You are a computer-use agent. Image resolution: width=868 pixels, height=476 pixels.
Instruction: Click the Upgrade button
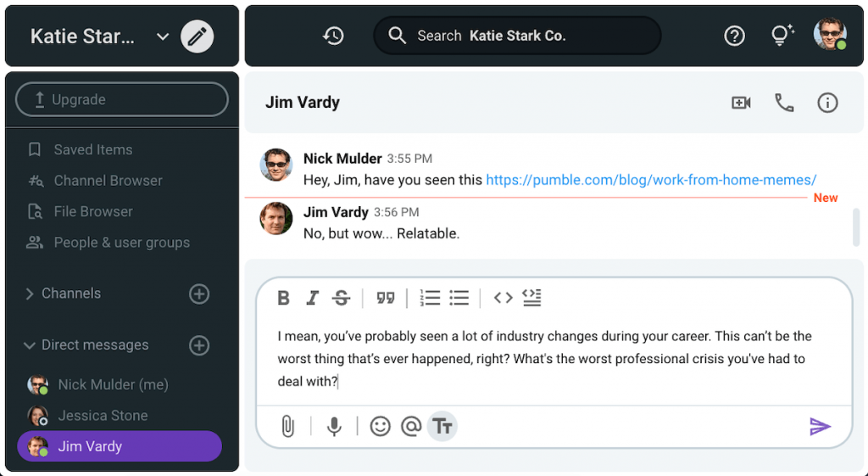(121, 99)
